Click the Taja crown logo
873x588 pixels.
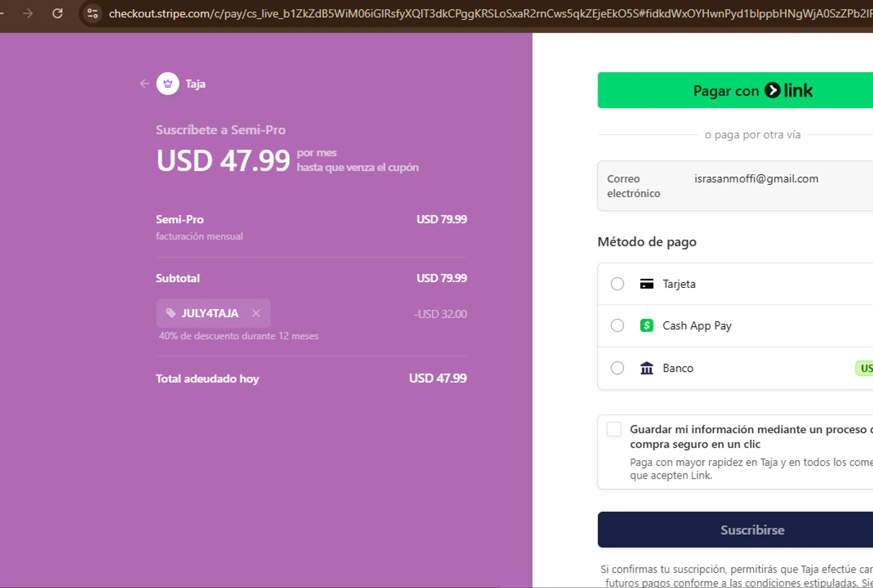coord(168,84)
